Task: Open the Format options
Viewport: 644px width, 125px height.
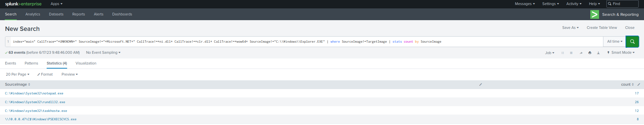Action: (x=45, y=75)
